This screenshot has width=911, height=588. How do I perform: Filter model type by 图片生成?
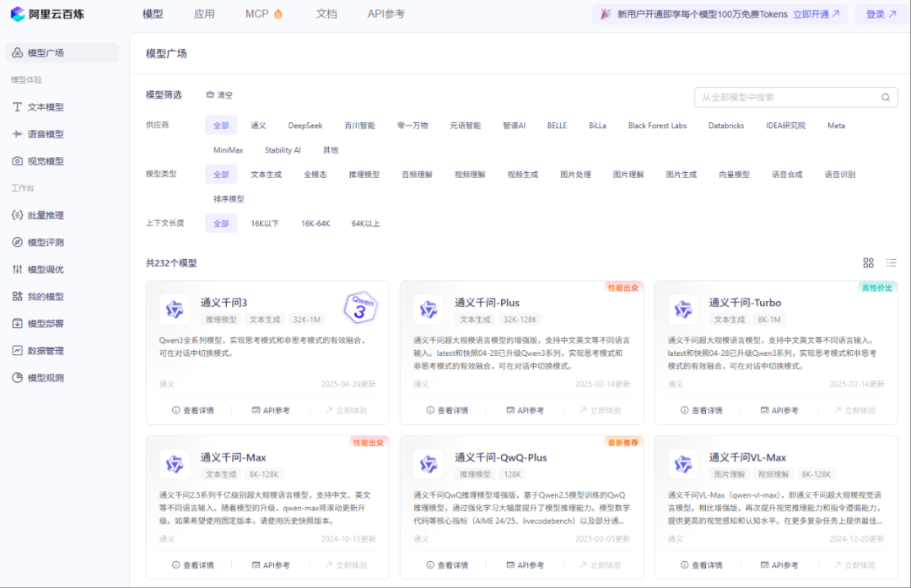click(681, 175)
